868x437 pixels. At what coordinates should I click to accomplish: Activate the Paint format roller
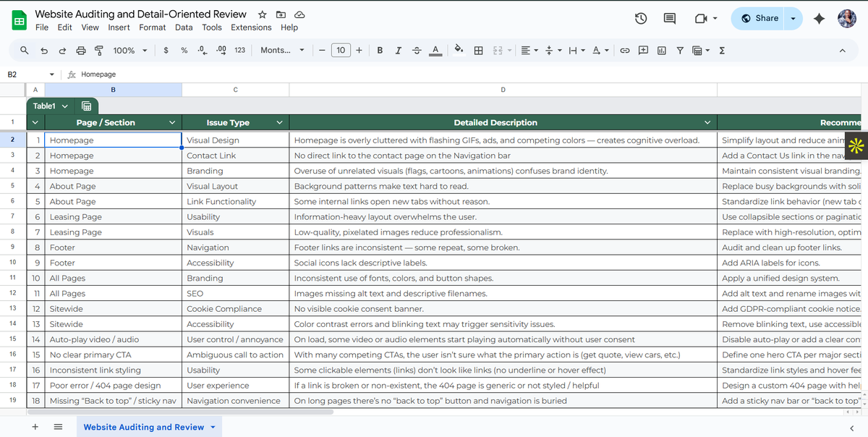tap(98, 51)
